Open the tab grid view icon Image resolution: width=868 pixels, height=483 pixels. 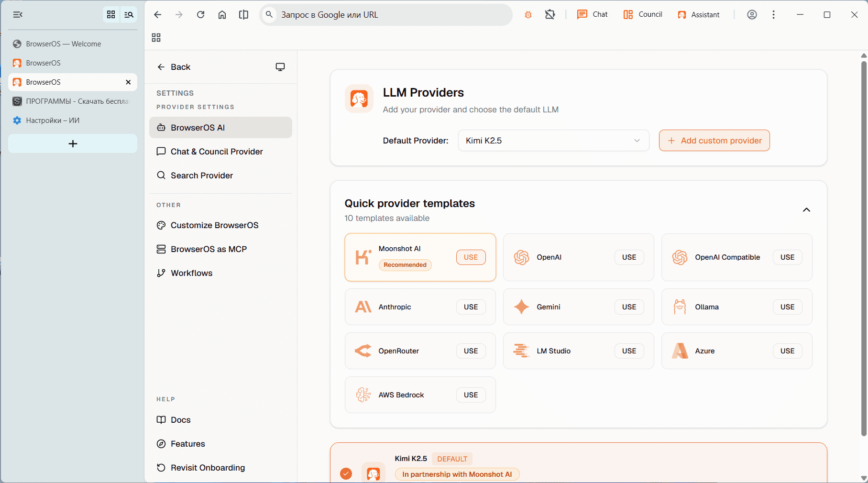point(111,15)
